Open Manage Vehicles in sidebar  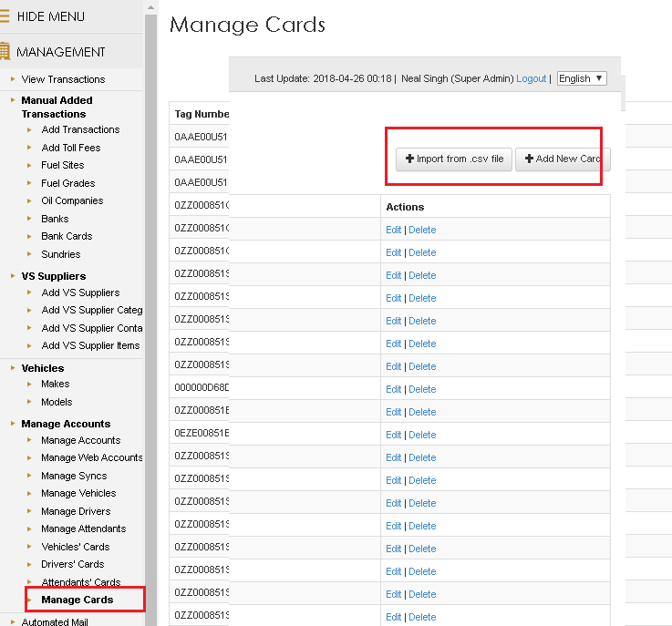coord(78,493)
